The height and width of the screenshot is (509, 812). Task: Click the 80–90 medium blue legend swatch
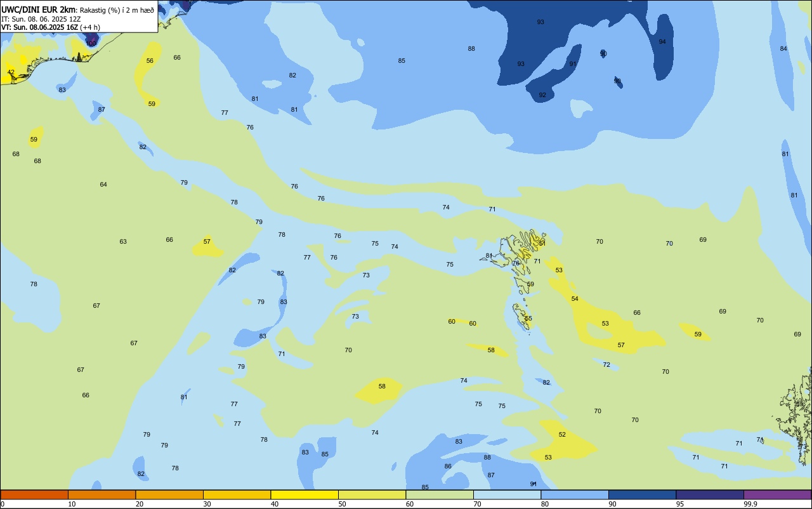575,494
